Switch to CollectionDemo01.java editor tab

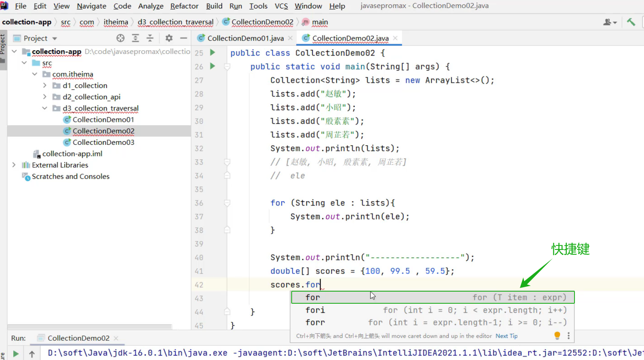click(x=245, y=38)
